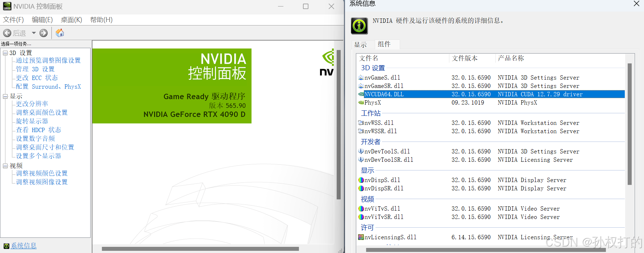Open the 帮助(H) menu

tap(101, 20)
